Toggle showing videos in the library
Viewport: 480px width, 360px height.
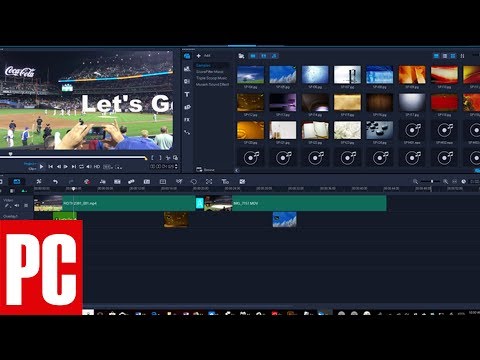(253, 56)
